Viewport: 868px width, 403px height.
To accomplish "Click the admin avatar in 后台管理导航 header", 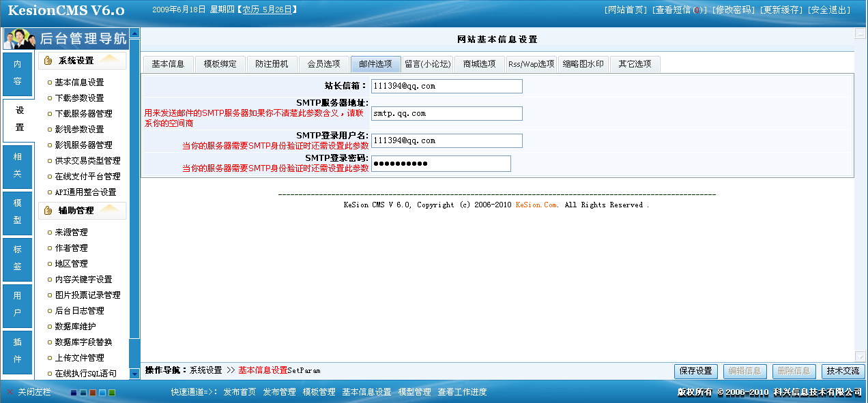I will 18,39.
